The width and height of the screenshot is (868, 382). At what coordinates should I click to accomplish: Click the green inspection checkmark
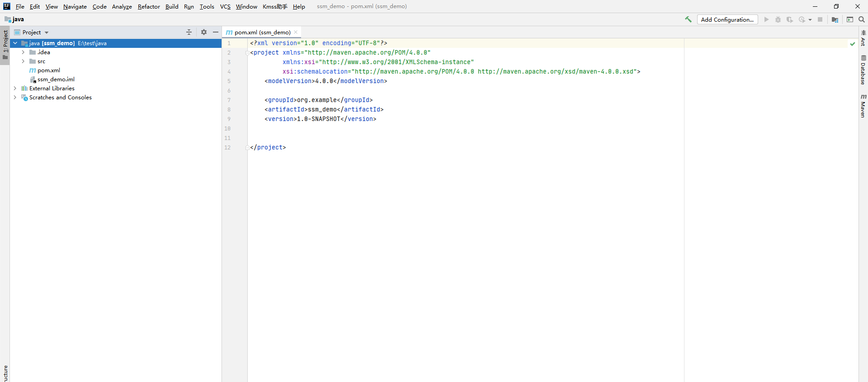(853, 44)
